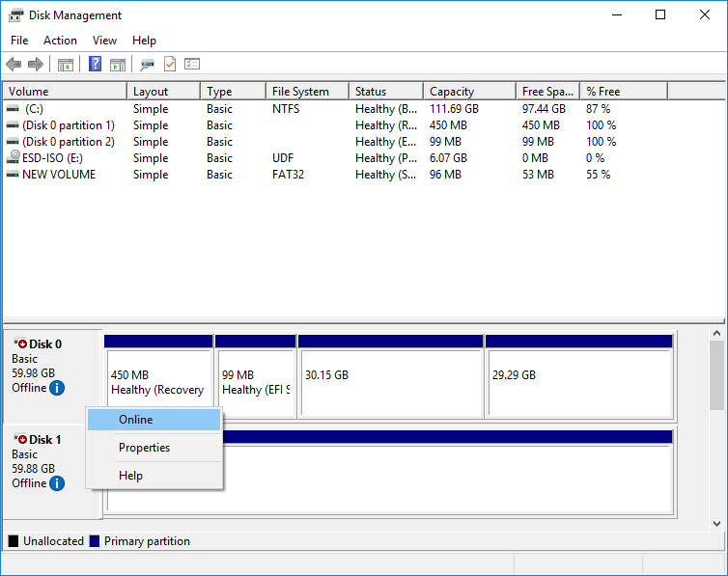Sort by the Layout column header
The width and height of the screenshot is (728, 576).
(x=164, y=92)
